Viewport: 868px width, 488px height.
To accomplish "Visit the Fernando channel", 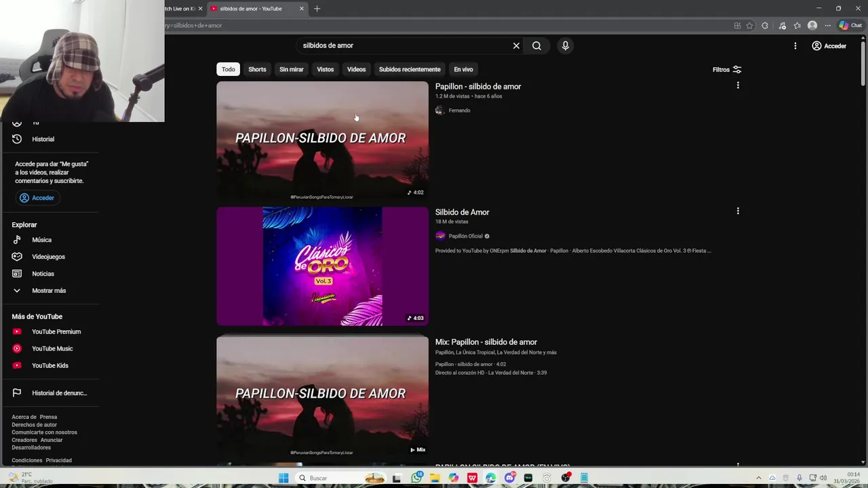I will (459, 110).
